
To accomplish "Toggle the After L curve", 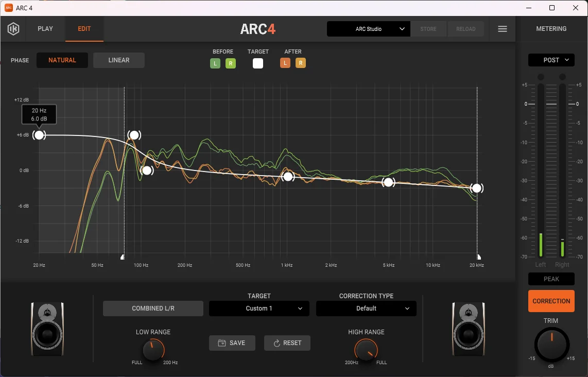I will 285,63.
